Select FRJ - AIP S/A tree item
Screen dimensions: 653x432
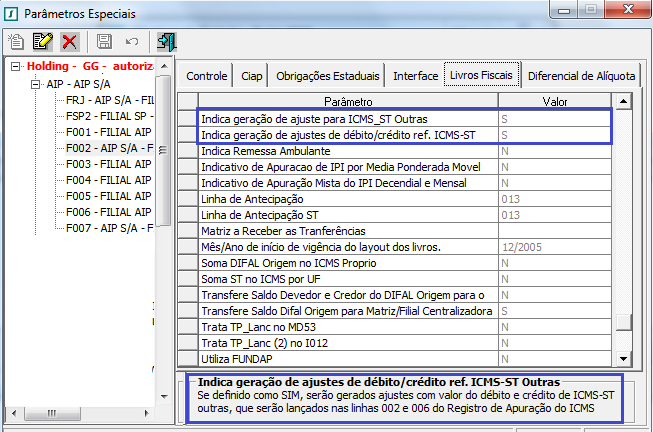(110, 100)
